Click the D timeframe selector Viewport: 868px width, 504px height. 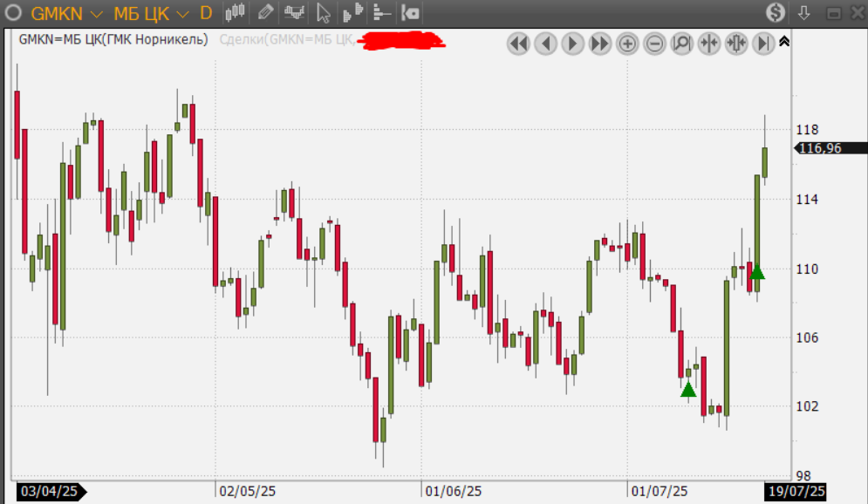pos(206,13)
